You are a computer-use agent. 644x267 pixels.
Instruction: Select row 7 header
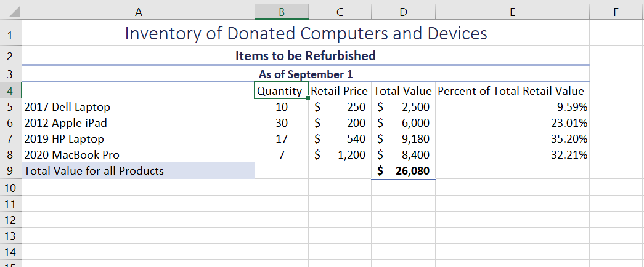tap(10, 138)
